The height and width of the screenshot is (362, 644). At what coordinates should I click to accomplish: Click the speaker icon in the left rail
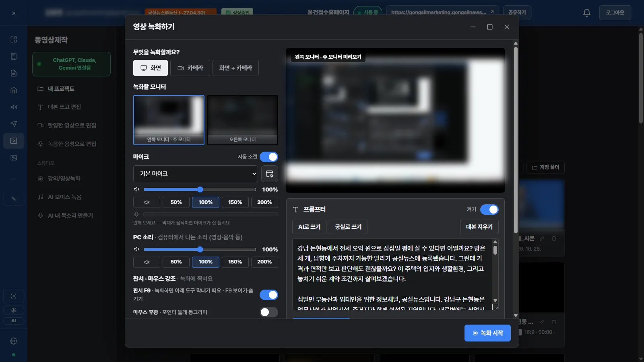14,107
